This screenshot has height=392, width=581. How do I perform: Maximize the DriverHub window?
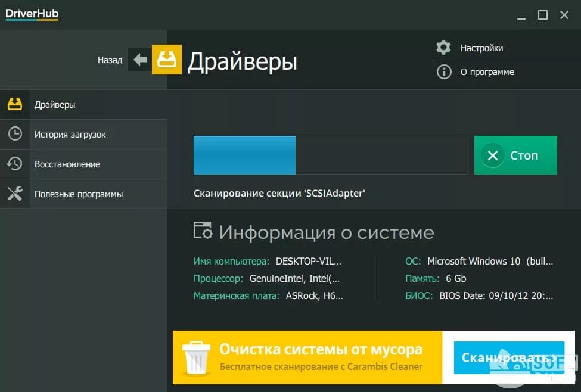click(x=543, y=15)
